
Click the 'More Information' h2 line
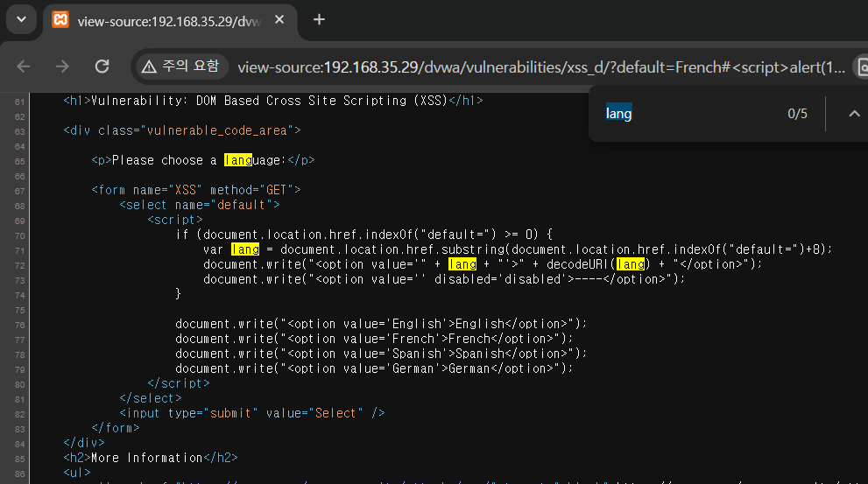151,458
